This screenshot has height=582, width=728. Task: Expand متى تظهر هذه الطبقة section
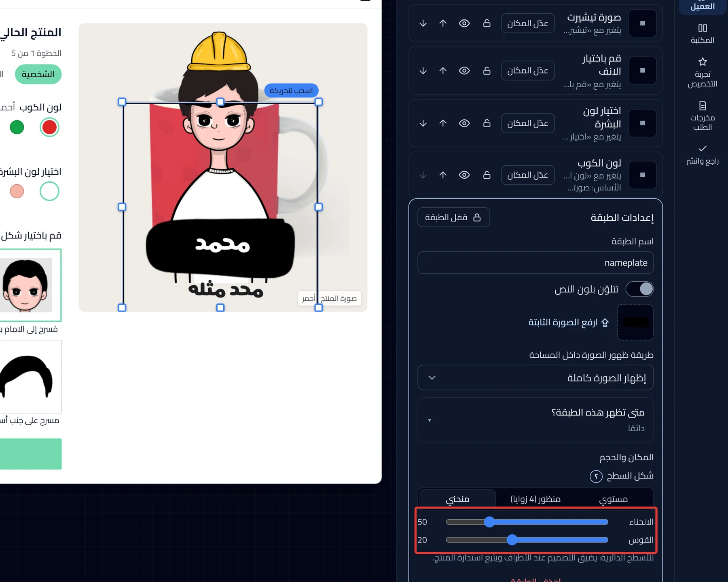pyautogui.click(x=535, y=420)
